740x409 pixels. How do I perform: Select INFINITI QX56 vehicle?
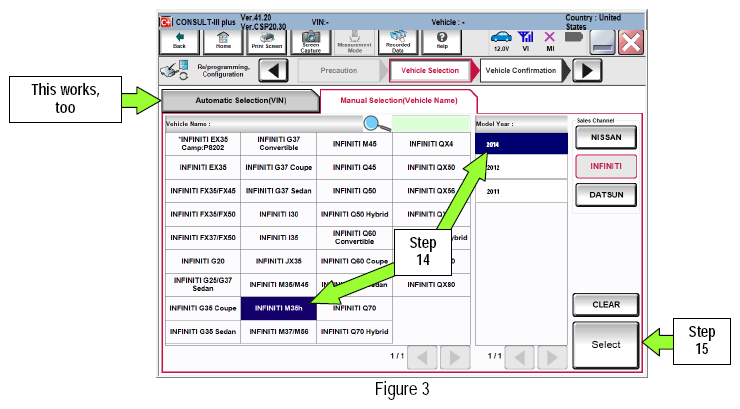point(431,191)
